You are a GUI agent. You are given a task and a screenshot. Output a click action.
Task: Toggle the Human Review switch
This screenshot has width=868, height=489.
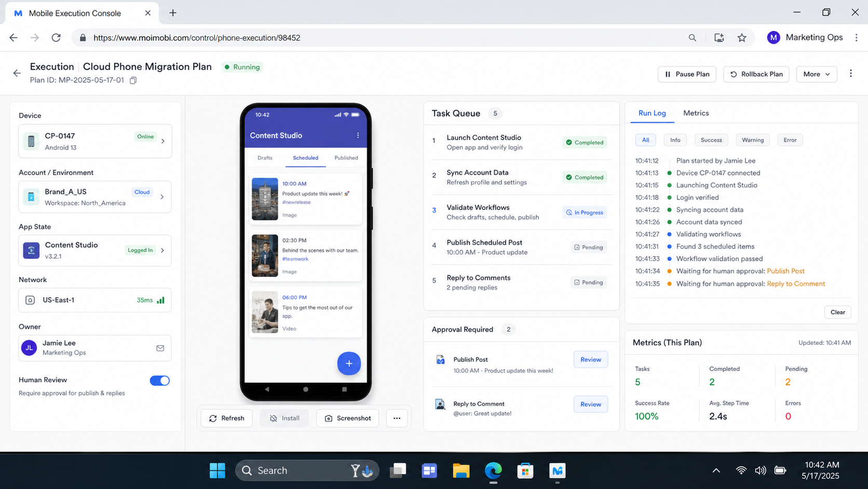(160, 381)
